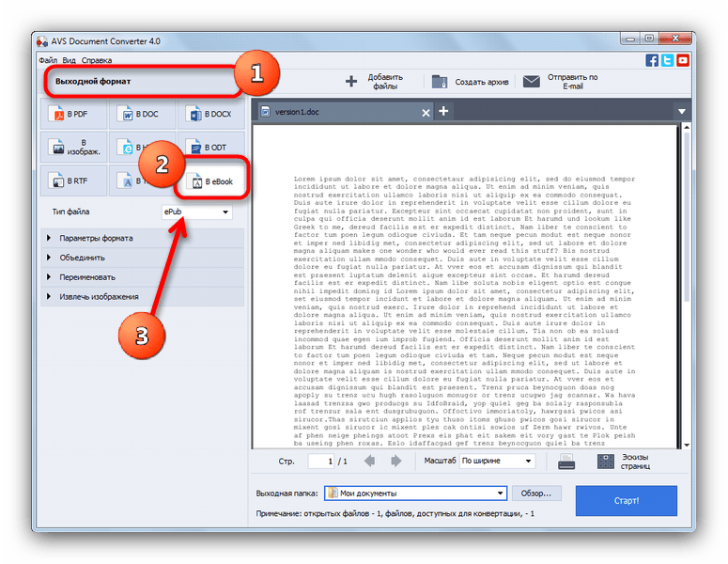Viewport: 728px width, 564px height.
Task: Expand 'Извлечь изображения' section
Action: point(143,296)
